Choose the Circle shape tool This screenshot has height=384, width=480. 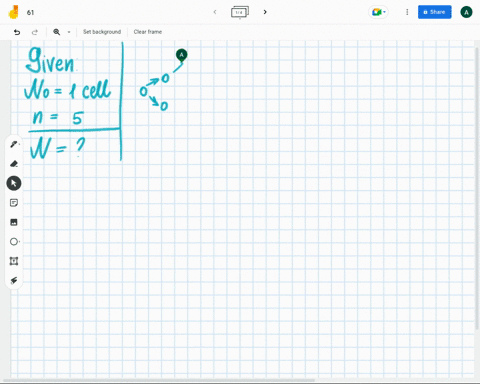point(14,242)
